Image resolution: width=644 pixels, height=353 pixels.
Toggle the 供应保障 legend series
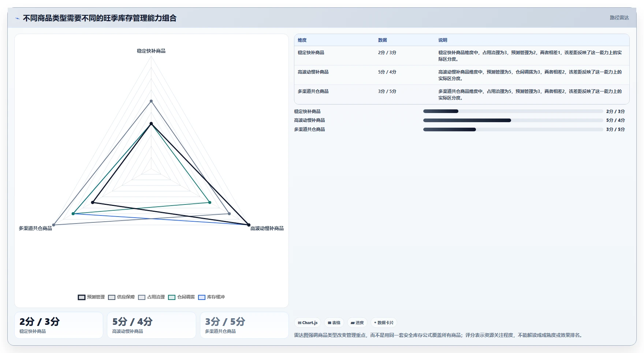point(121,297)
